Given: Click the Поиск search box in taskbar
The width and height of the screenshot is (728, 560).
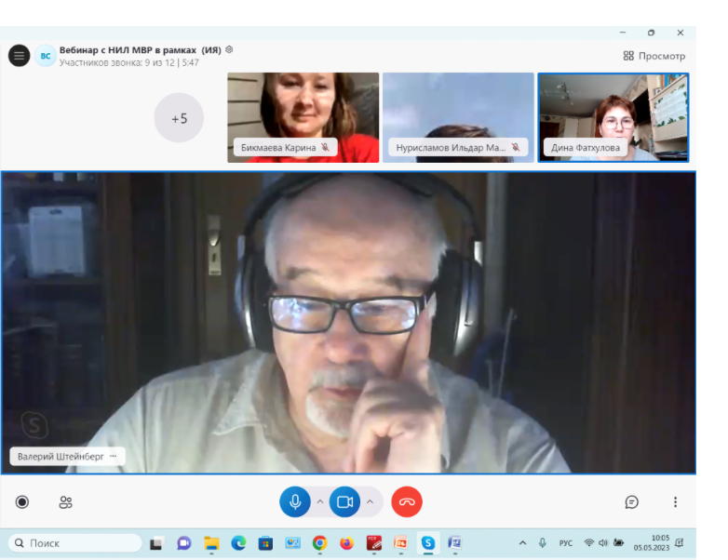Looking at the screenshot, I should [76, 542].
